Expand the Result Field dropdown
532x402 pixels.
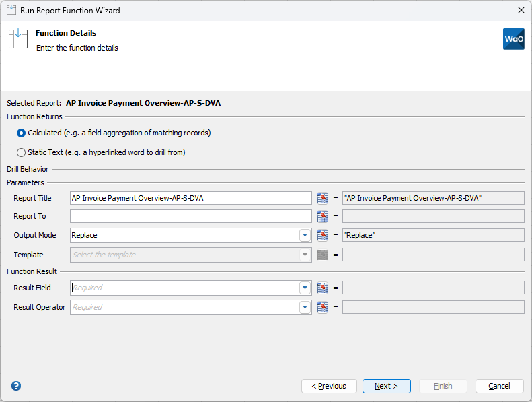click(305, 288)
